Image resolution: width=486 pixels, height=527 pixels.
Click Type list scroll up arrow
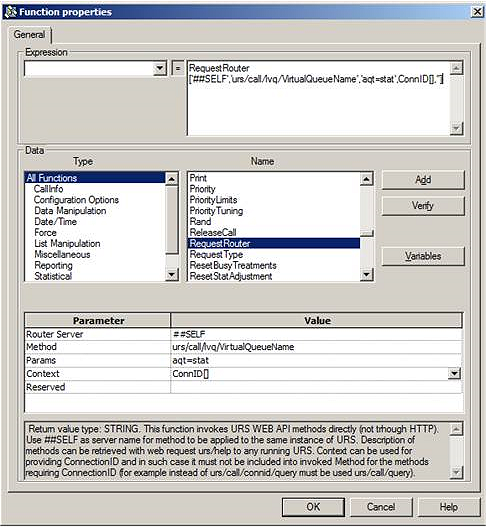(x=171, y=179)
